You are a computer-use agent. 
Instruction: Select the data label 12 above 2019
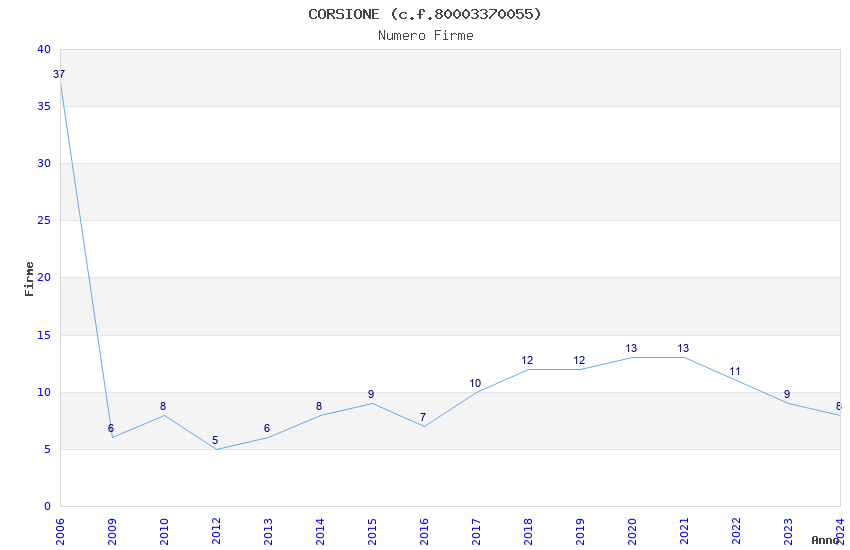click(579, 360)
